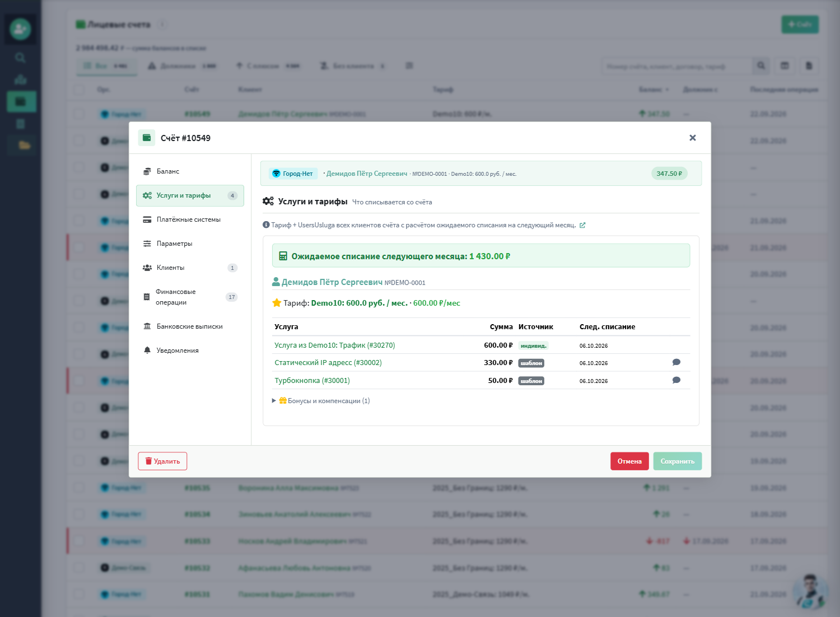Viewport: 840px width, 617px height.
Task: Click the Город-Нет operator badge
Action: click(x=293, y=174)
